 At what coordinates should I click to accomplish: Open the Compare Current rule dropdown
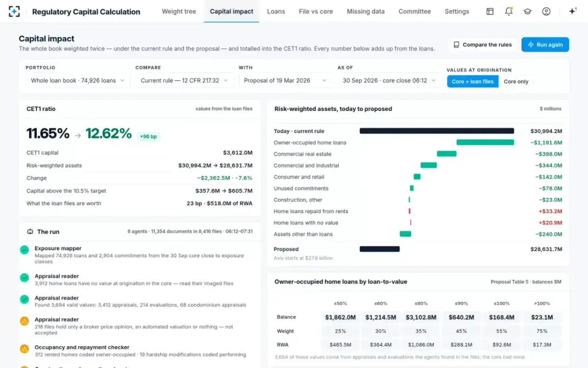184,80
